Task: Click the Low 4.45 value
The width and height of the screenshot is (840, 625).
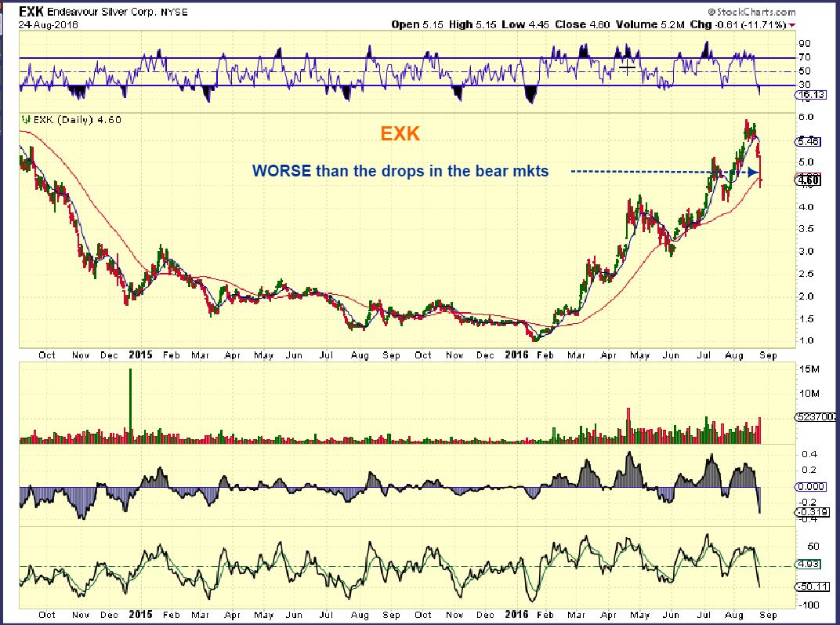Action: coord(525,24)
